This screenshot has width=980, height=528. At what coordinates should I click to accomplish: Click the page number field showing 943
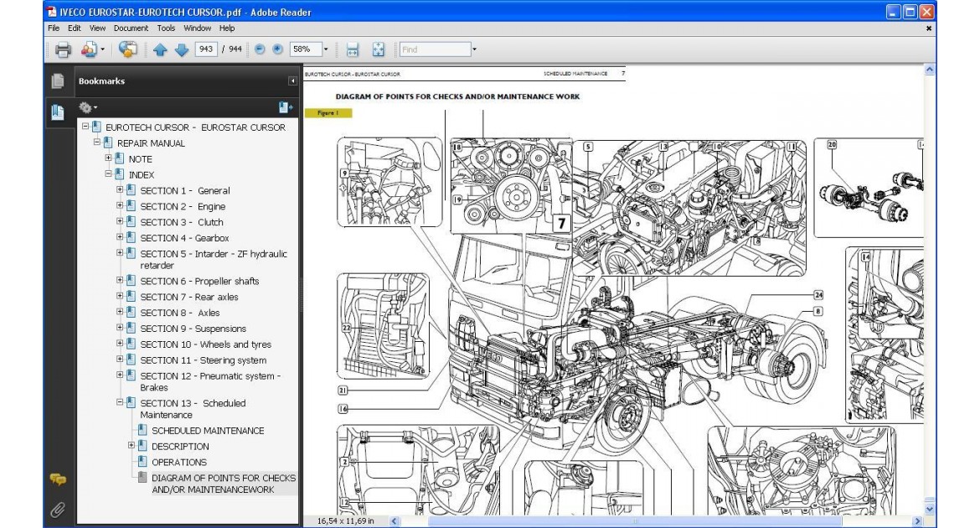click(206, 49)
